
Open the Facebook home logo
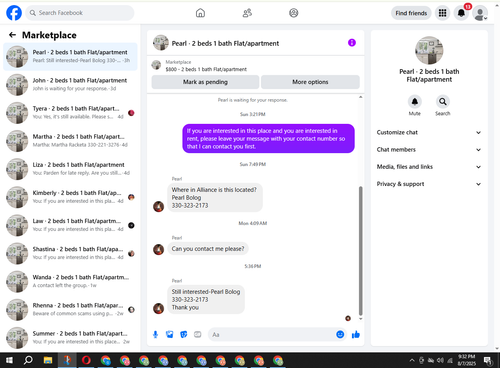(14, 13)
